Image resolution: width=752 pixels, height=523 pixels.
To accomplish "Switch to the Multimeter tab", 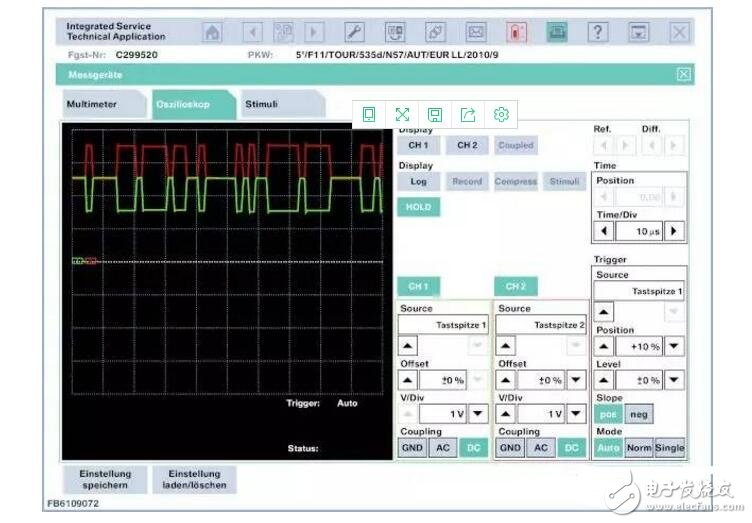I will pos(93,104).
